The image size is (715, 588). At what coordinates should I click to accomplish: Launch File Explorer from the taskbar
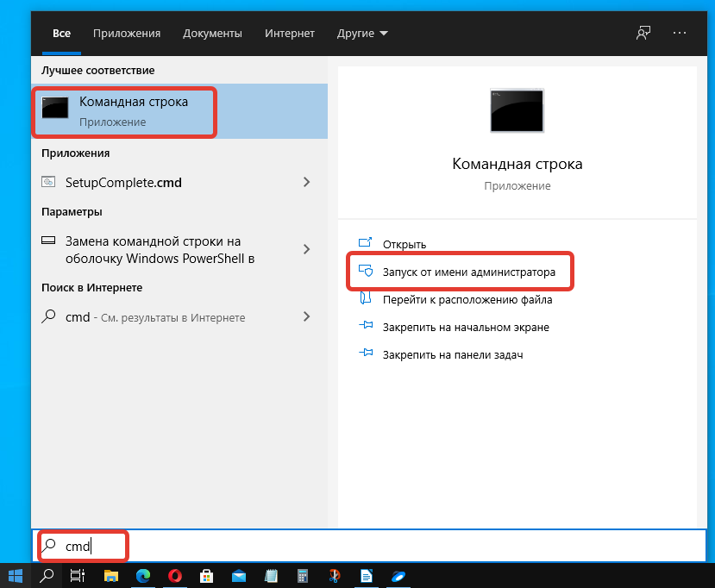click(111, 575)
